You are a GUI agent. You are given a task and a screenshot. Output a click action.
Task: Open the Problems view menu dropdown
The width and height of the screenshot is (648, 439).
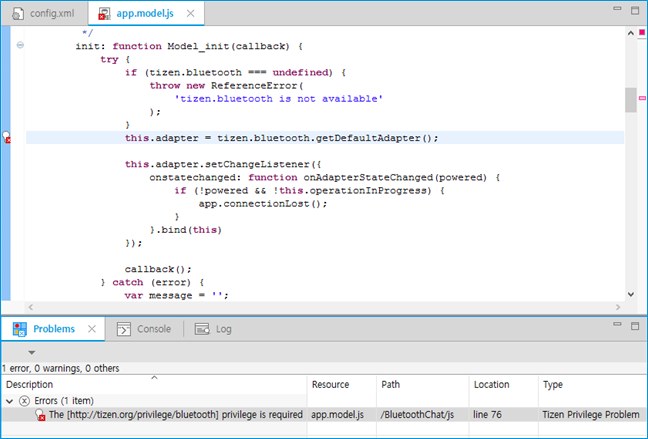[32, 352]
